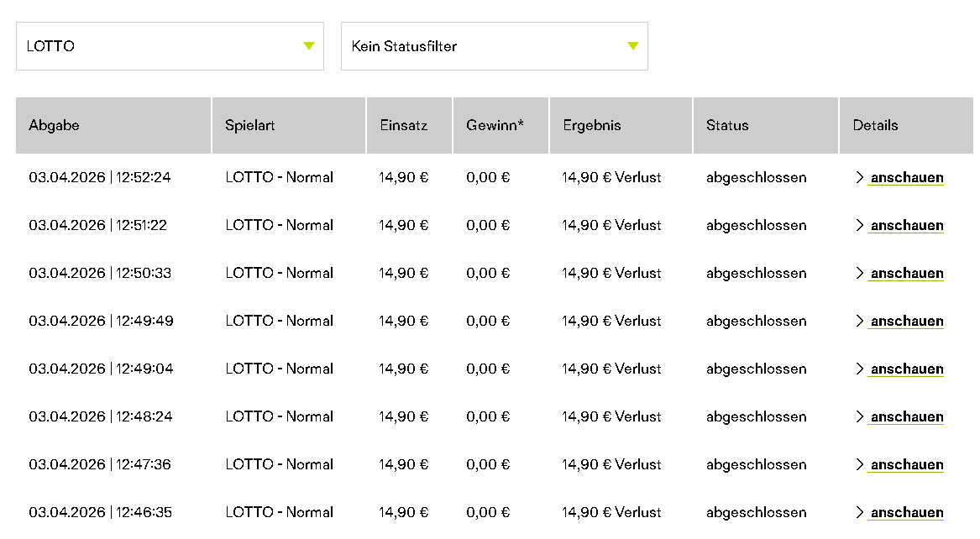This screenshot has width=980, height=539.
Task: Select the Einsatz column header
Action: [403, 125]
